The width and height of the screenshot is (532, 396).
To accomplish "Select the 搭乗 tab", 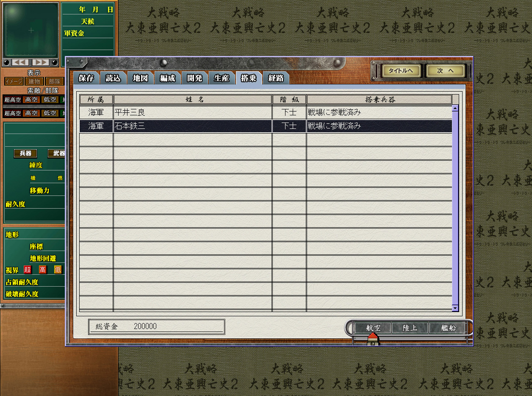I will coord(249,78).
